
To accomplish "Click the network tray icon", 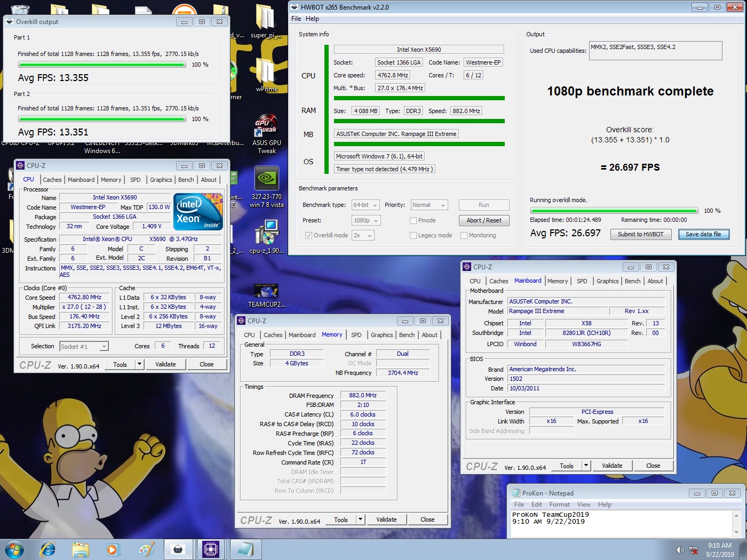I will coord(694,550).
